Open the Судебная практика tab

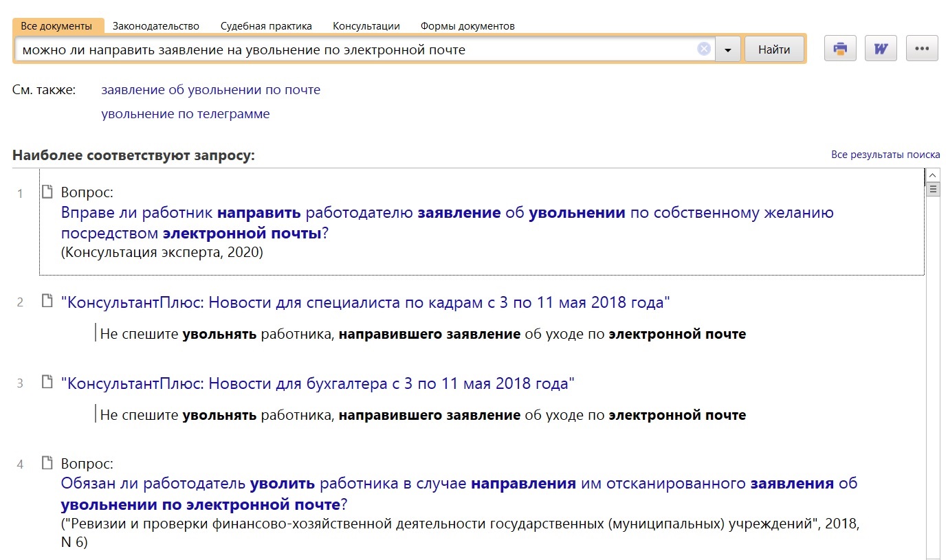coord(266,26)
